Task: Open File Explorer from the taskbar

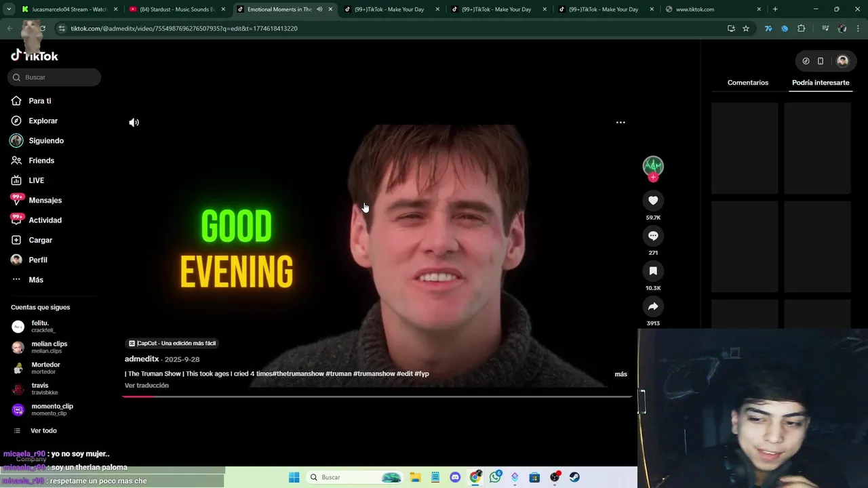Action: tap(415, 477)
